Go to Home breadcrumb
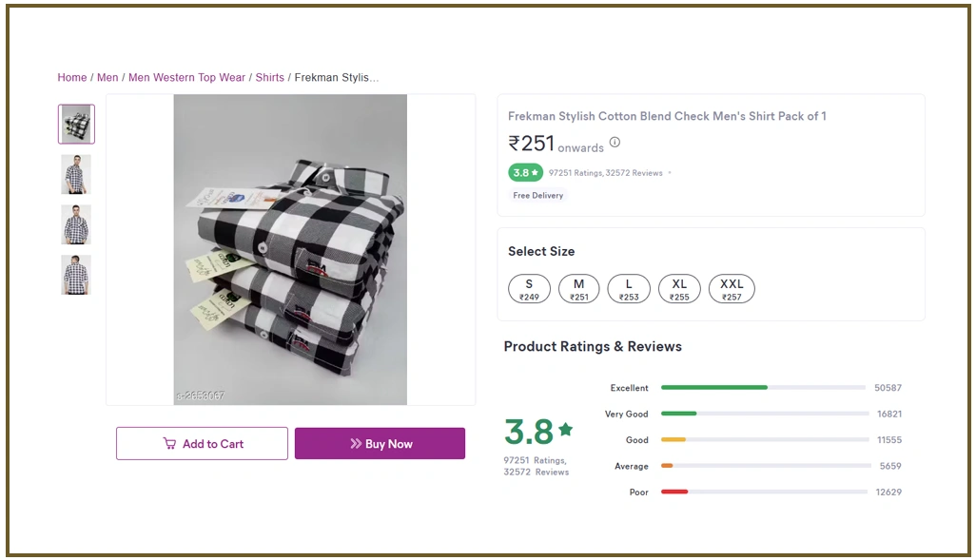The width and height of the screenshot is (976, 560). (72, 78)
